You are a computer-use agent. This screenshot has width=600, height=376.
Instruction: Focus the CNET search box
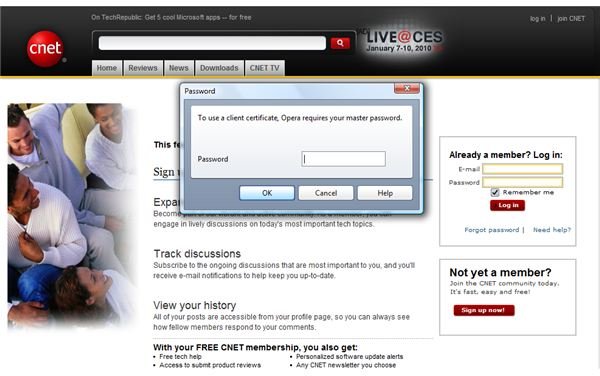pos(212,43)
